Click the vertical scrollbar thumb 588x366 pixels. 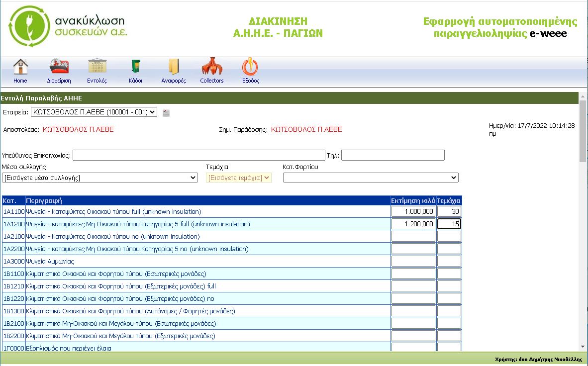point(583,131)
